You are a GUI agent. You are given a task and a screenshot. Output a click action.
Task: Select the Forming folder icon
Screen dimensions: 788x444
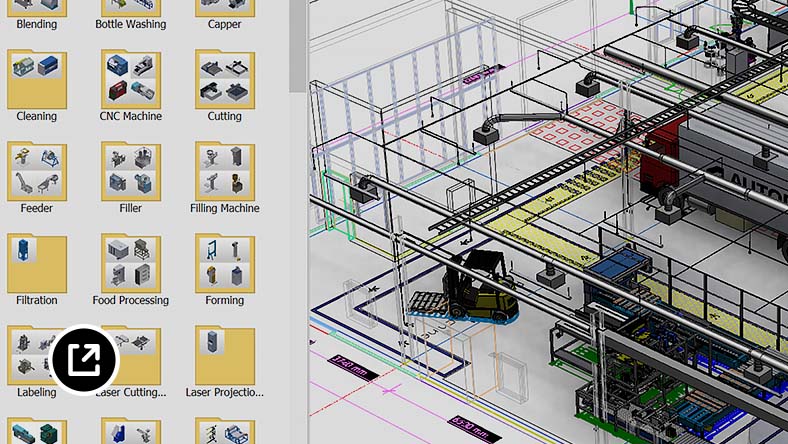coord(224,264)
